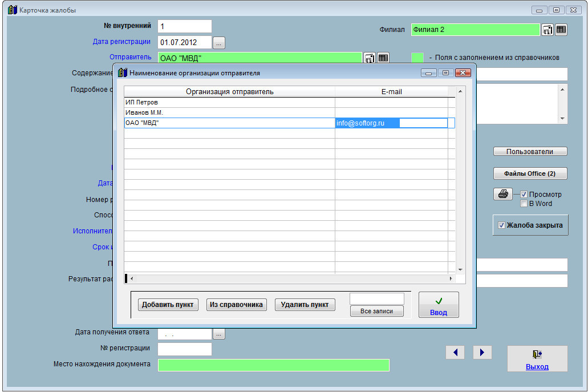Screen dimensions: 588x392
Task: Go to previous record with left arrow
Action: [455, 352]
